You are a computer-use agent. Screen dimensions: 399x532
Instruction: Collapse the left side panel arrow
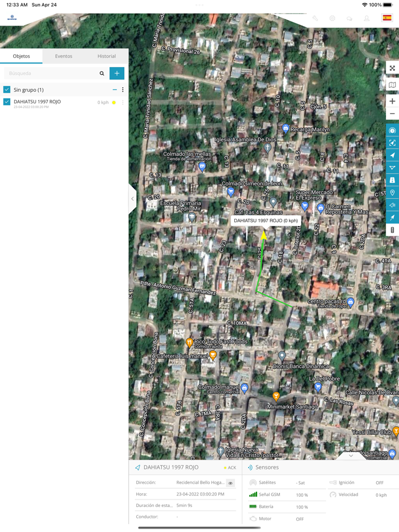tap(132, 199)
